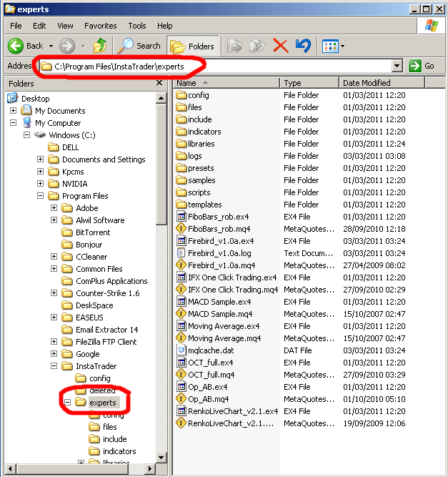Click folder tree horizontal scroll left arrow
This screenshot has width=448, height=477.
point(10,469)
